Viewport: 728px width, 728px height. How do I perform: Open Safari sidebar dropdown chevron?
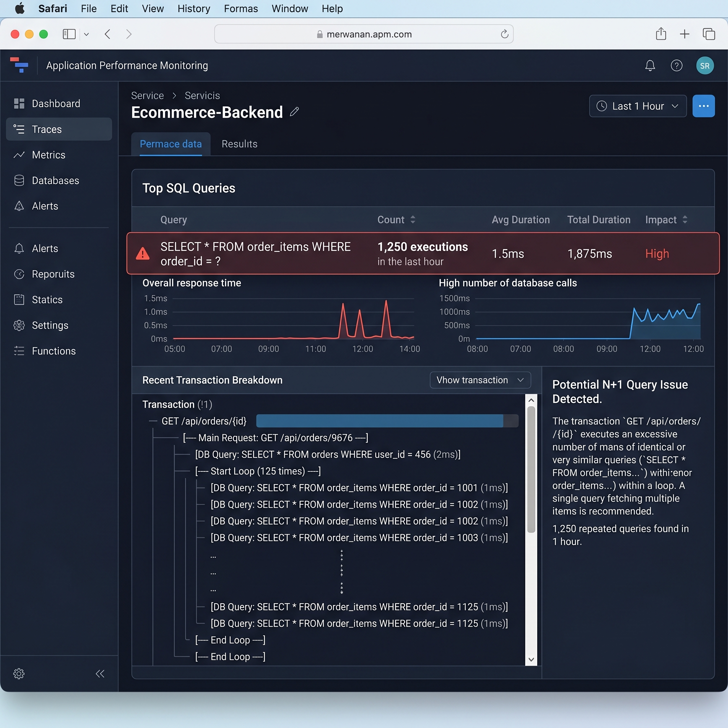tap(86, 34)
